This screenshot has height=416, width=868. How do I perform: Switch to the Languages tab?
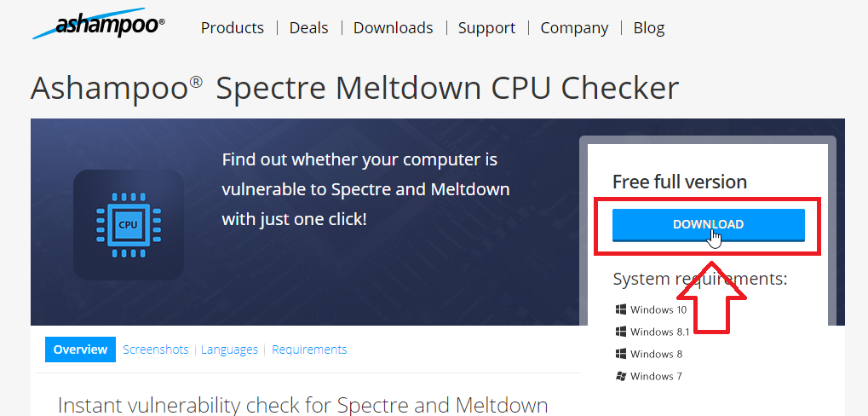[229, 350]
